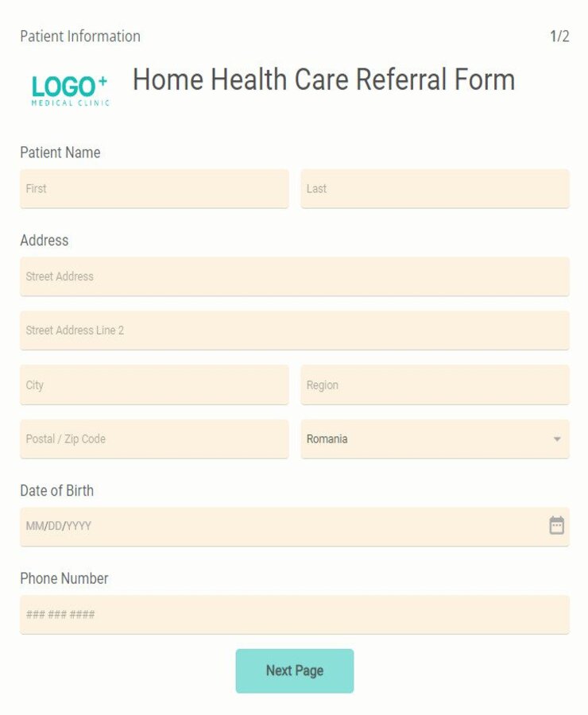Select the Street Address field
The width and height of the screenshot is (588, 715).
[294, 276]
